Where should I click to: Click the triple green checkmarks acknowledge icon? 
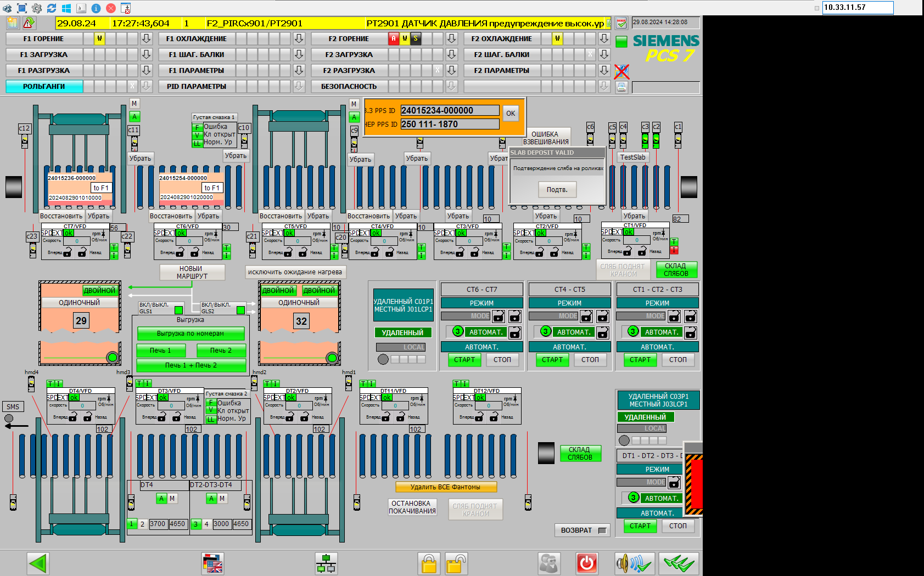tap(679, 563)
